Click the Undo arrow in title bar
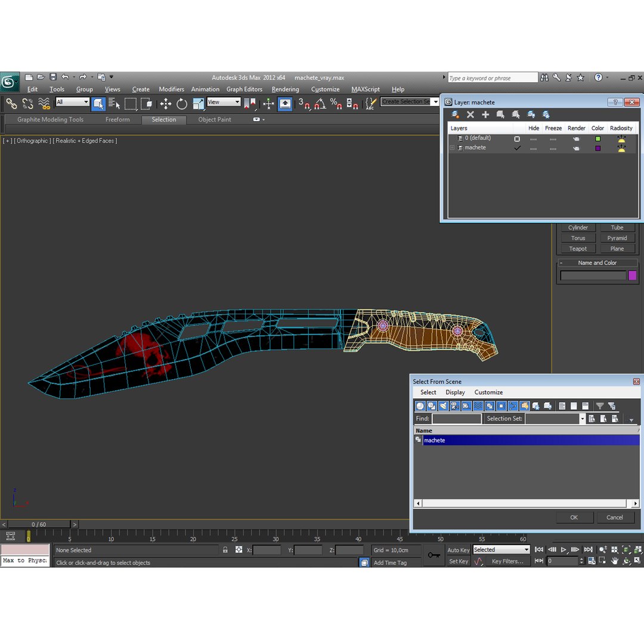This screenshot has height=644, width=644. click(x=66, y=77)
